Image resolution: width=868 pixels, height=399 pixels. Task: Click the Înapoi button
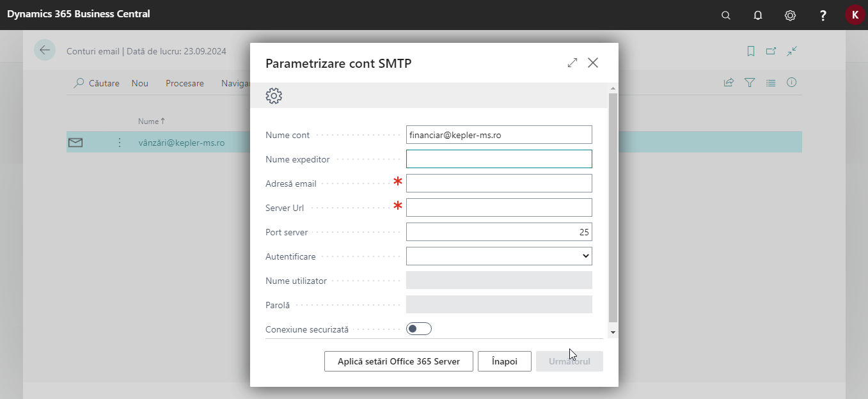pyautogui.click(x=505, y=361)
